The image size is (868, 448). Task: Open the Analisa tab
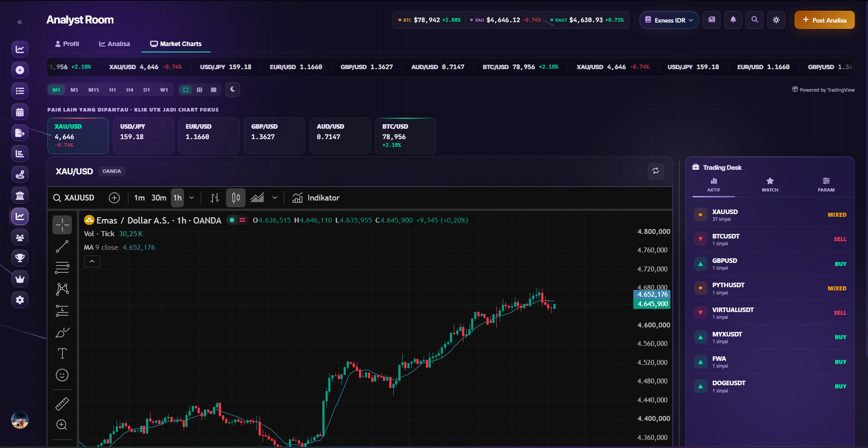(114, 44)
